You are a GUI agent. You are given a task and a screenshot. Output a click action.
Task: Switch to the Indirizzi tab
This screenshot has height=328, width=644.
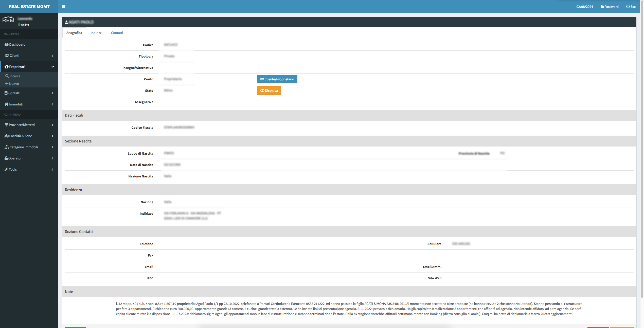click(96, 33)
